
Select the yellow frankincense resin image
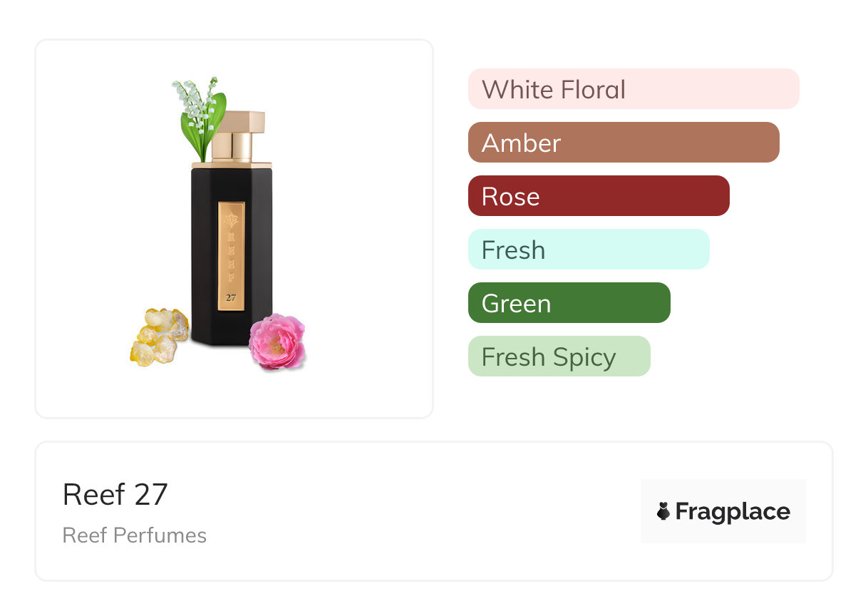[x=158, y=336]
